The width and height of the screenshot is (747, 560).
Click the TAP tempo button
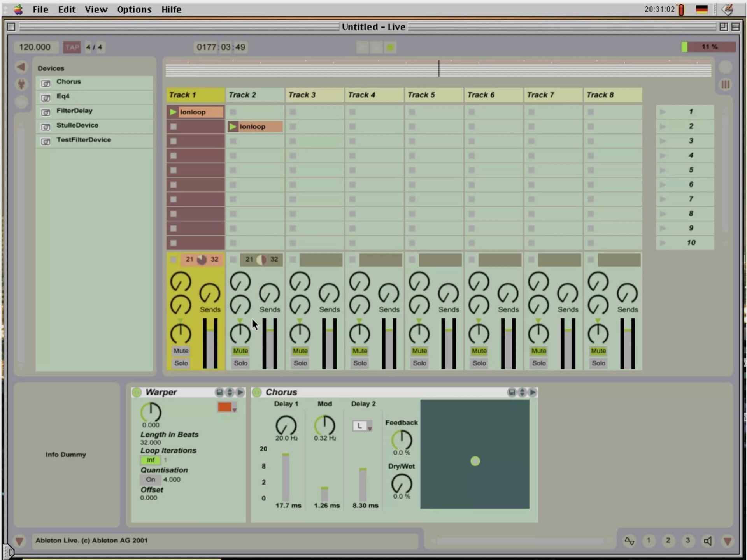tap(72, 47)
